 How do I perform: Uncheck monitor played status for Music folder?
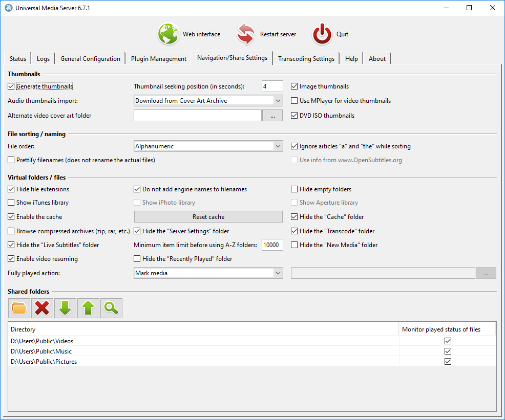[x=448, y=351]
